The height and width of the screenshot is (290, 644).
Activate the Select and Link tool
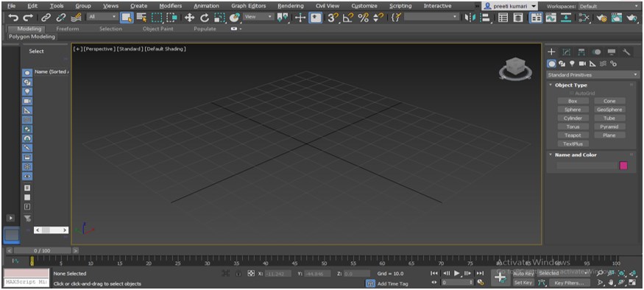(46, 17)
